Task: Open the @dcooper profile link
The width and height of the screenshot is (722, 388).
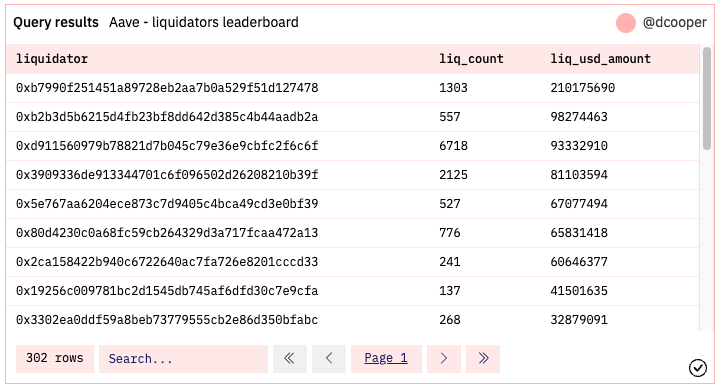Action: tap(675, 23)
